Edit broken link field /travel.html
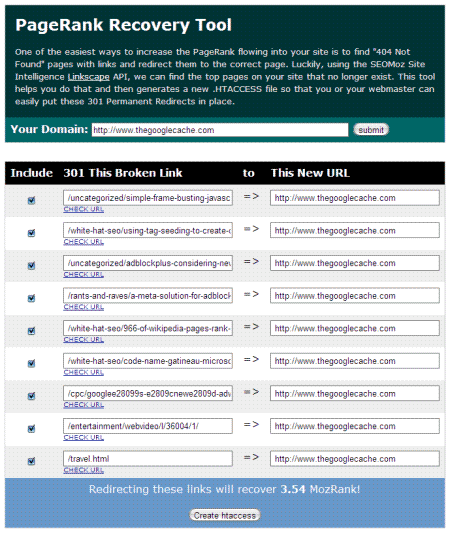The image size is (450, 534). [148, 459]
